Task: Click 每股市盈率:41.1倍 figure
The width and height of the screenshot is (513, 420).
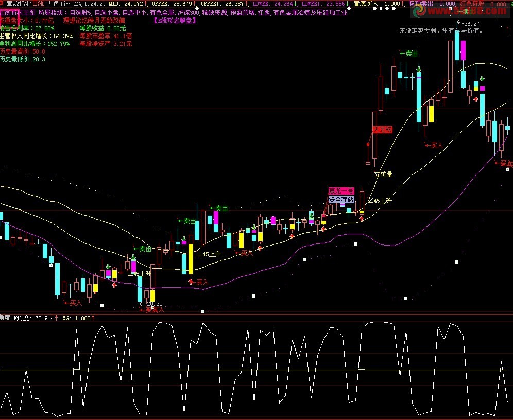Action: [106, 36]
